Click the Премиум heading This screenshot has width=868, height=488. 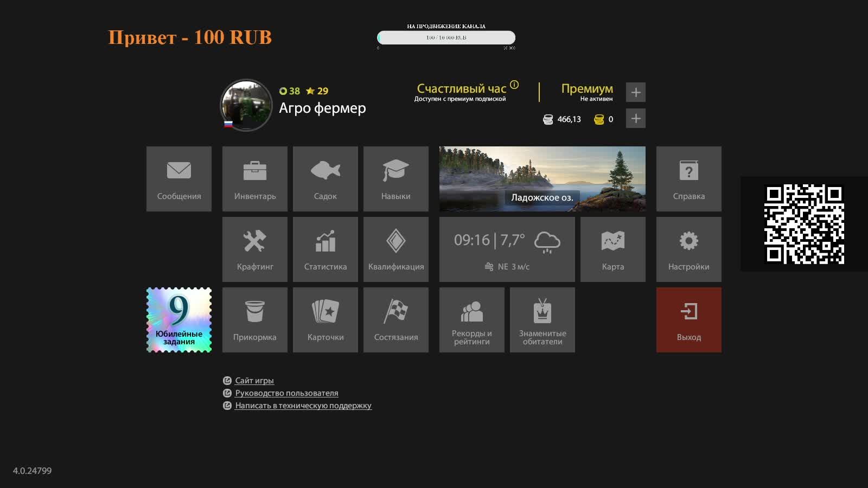pyautogui.click(x=587, y=88)
